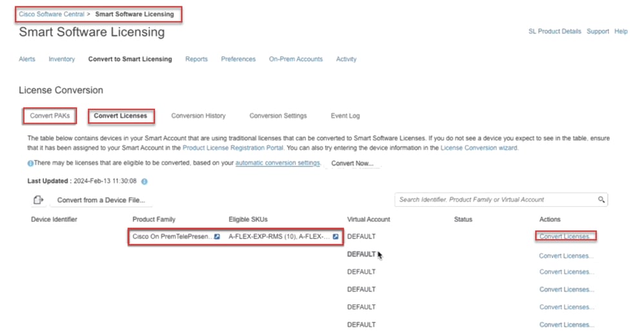The width and height of the screenshot is (644, 332).
Task: Follow Product License Registration Portal link
Action: pos(233,148)
